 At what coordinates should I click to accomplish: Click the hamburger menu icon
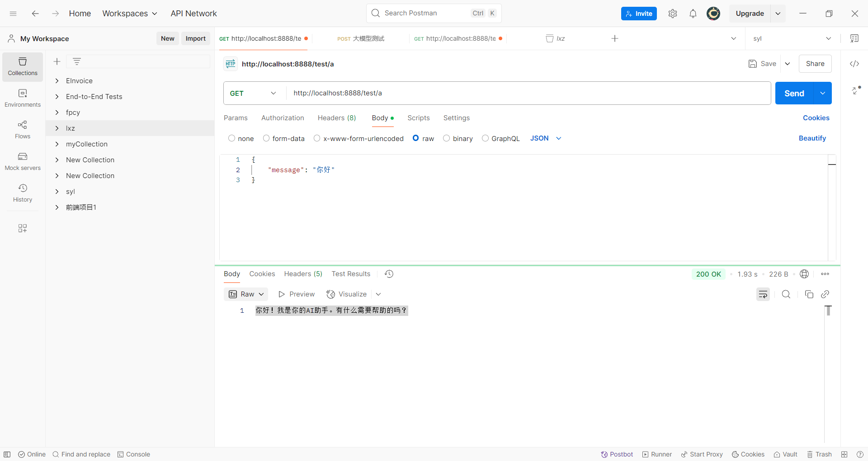point(13,14)
